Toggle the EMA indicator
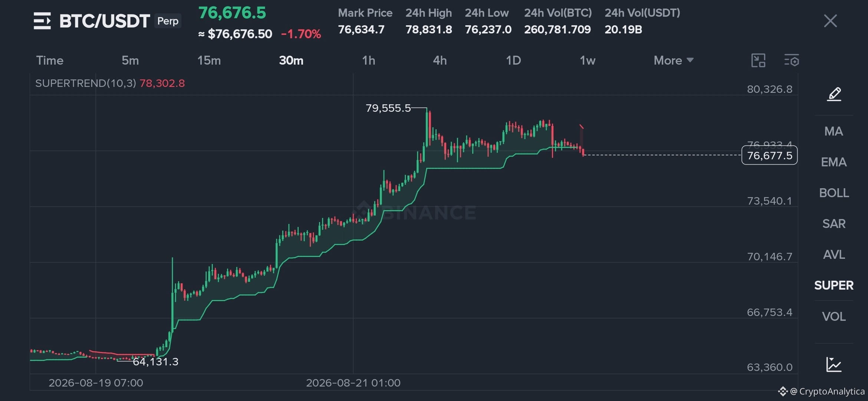The image size is (868, 401). [834, 162]
